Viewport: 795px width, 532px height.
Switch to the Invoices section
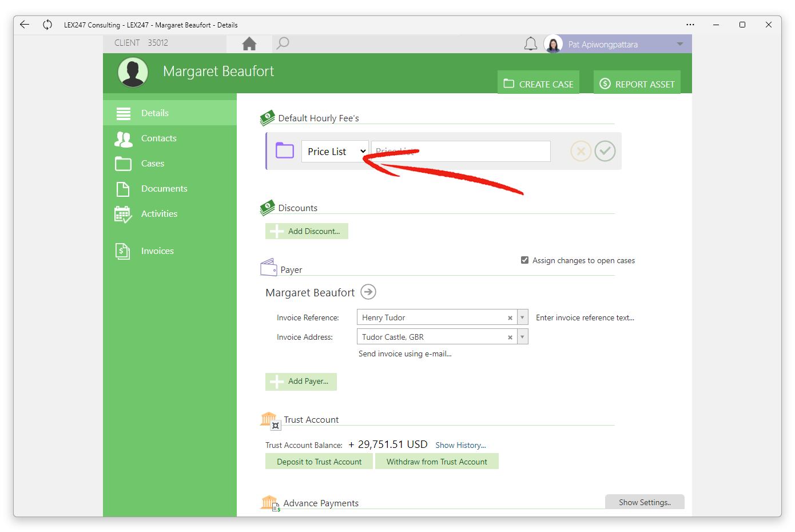[x=157, y=251]
